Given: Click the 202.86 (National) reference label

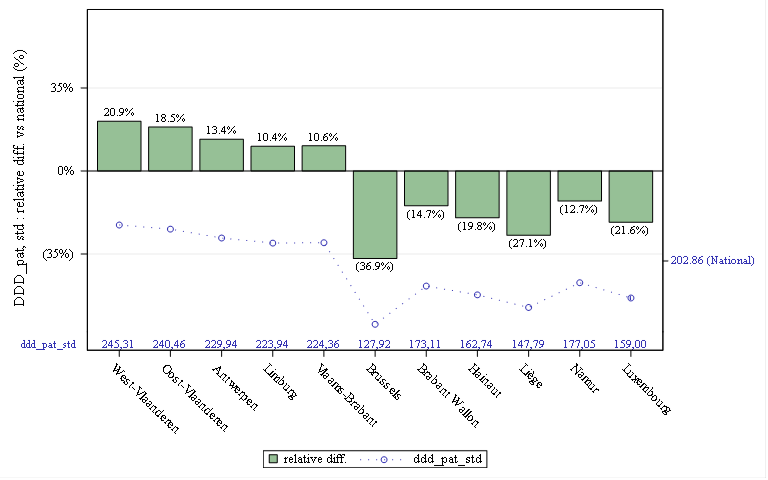Looking at the screenshot, I should click(712, 261).
